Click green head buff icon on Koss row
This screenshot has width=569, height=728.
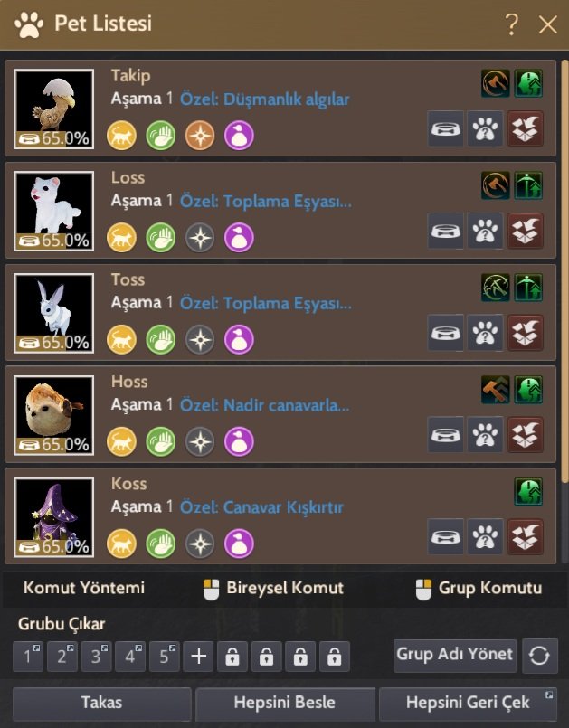(x=528, y=492)
